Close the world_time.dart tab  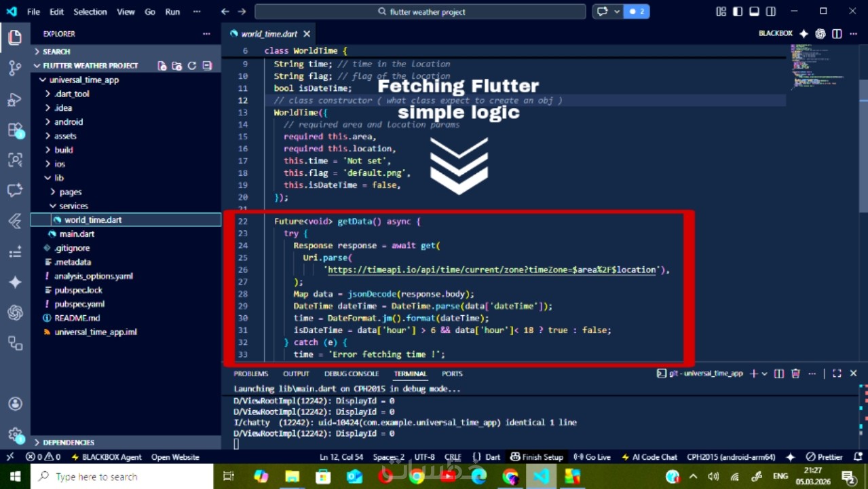coord(307,34)
